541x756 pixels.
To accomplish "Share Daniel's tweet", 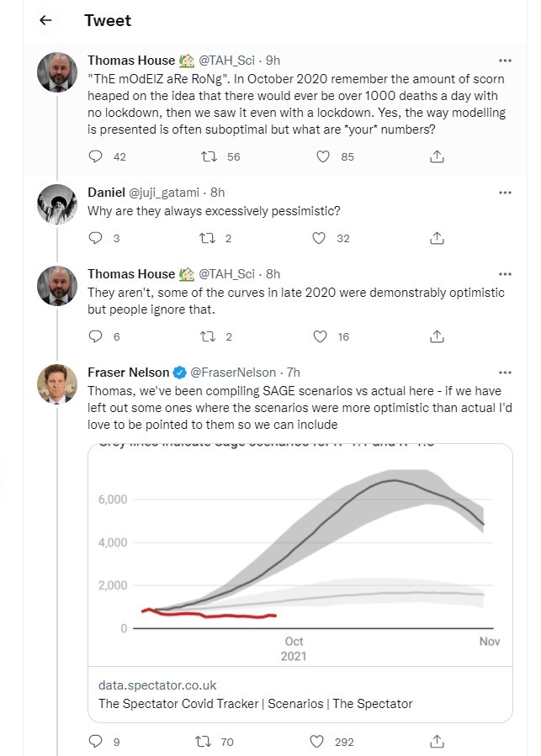I will point(437,238).
